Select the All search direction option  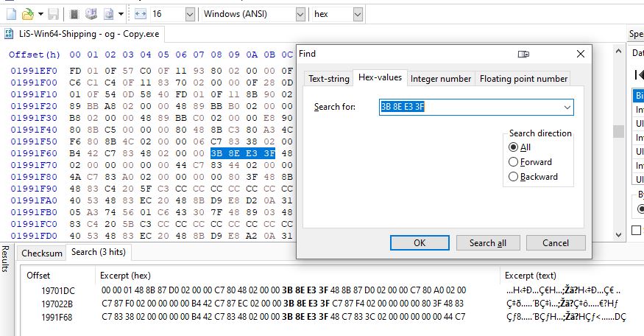point(514,147)
